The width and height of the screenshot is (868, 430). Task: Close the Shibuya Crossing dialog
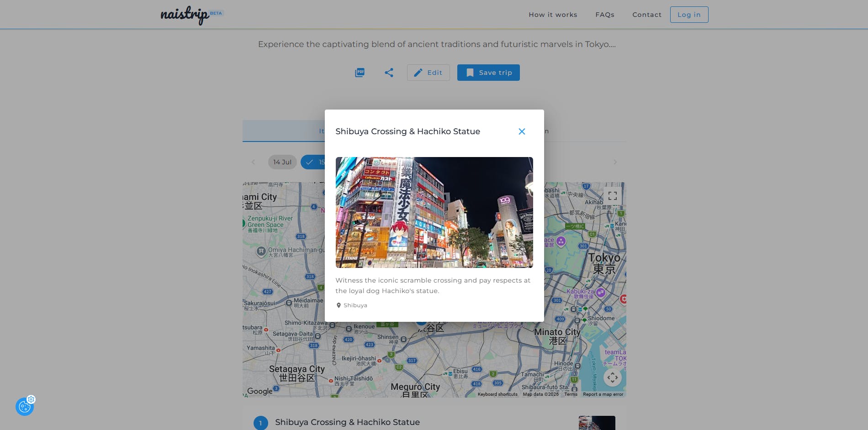tap(522, 131)
